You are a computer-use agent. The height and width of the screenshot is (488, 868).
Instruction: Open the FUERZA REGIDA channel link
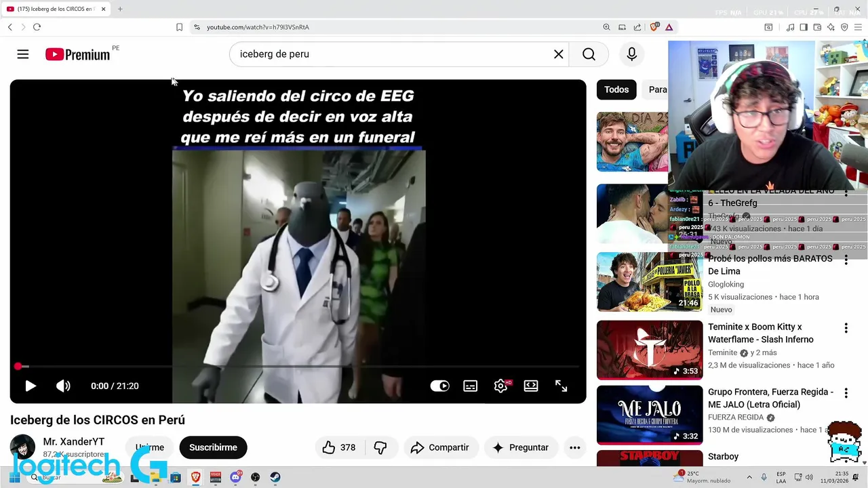[x=736, y=417]
